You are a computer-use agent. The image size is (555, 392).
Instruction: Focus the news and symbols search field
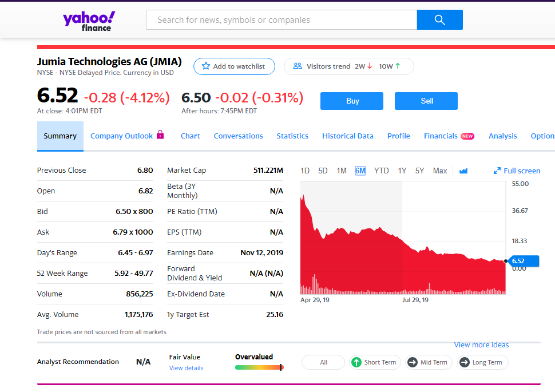282,20
